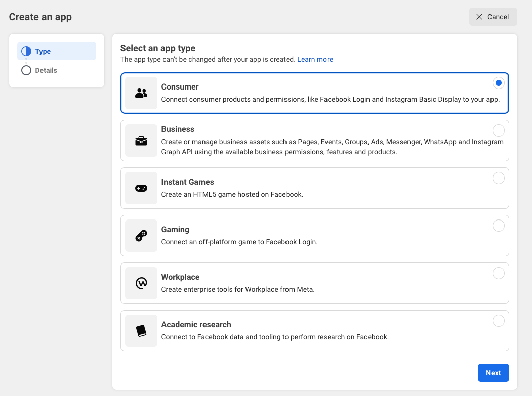This screenshot has width=532, height=396.
Task: Click the Workplace logo icon
Action: point(141,283)
